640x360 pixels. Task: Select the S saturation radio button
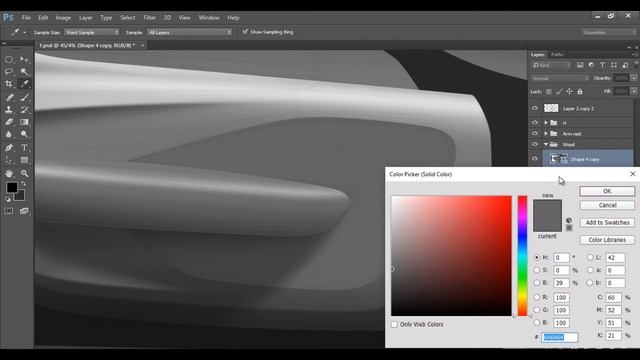537,270
